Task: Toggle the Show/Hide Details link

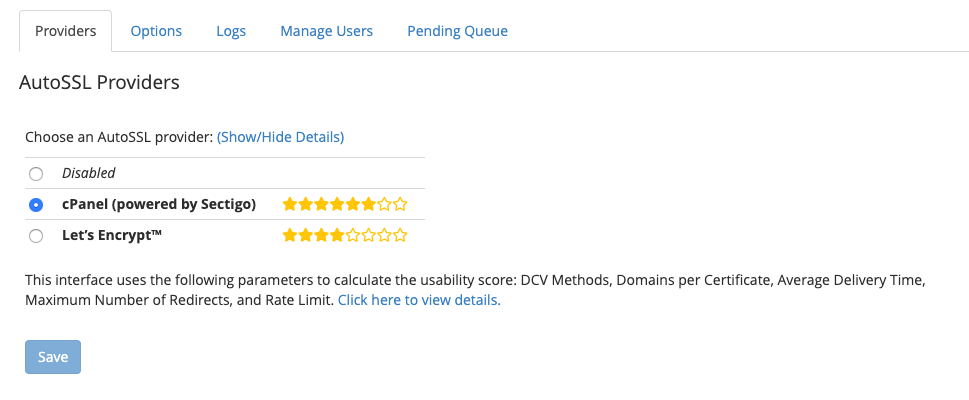Action: tap(280, 137)
